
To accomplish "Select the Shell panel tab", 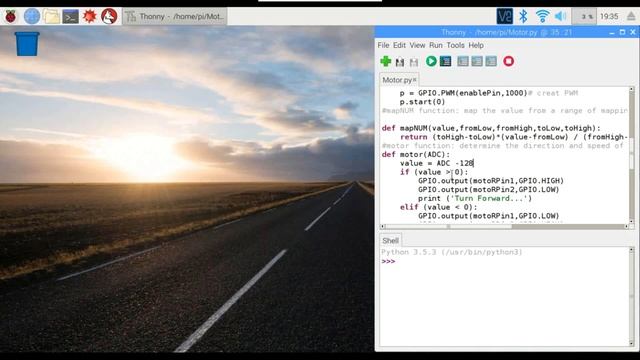I will [390, 240].
